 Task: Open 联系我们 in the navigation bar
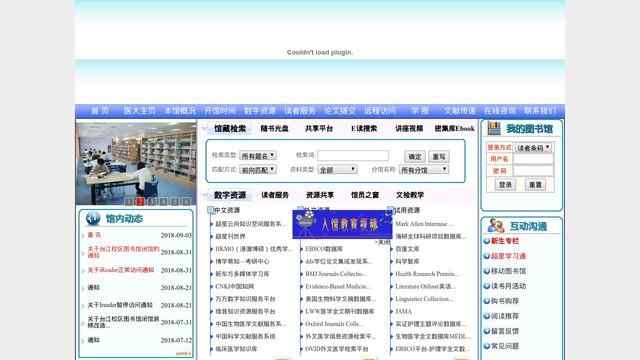click(540, 111)
